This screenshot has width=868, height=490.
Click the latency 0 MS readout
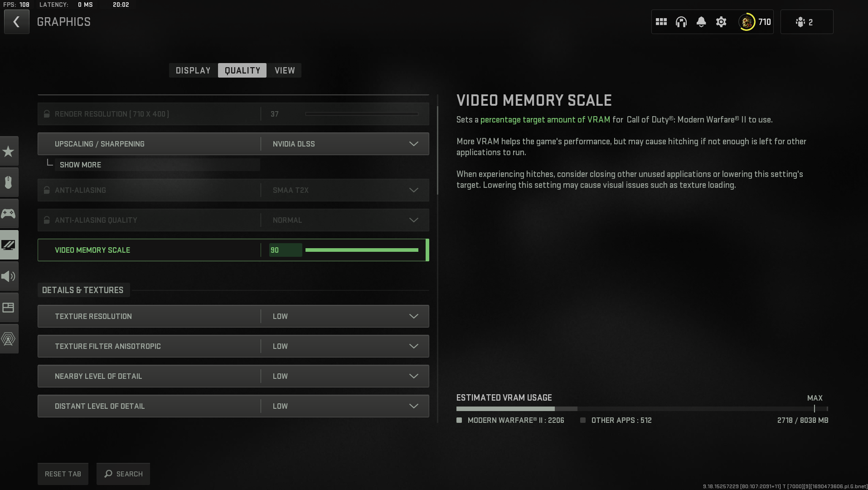pyautogui.click(x=66, y=5)
